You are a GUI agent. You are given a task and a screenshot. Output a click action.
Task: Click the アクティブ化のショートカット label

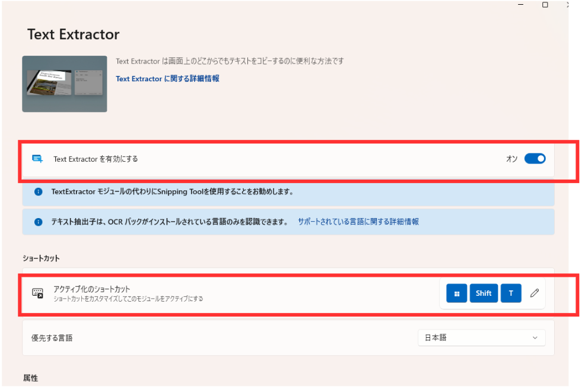(x=91, y=289)
